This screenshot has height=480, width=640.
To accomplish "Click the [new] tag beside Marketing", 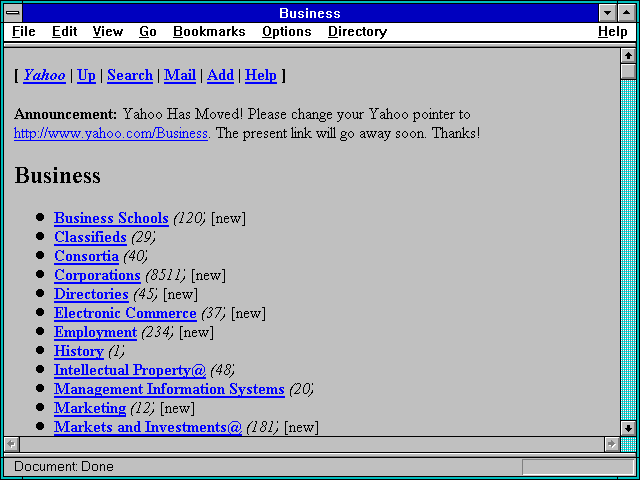I will coord(177,409).
